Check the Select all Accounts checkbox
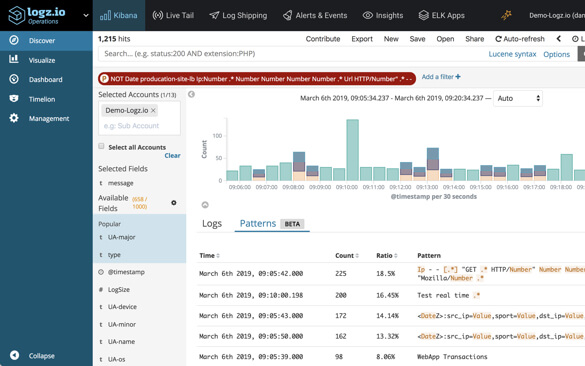Screen dimensions: 585x366 pos(101,146)
